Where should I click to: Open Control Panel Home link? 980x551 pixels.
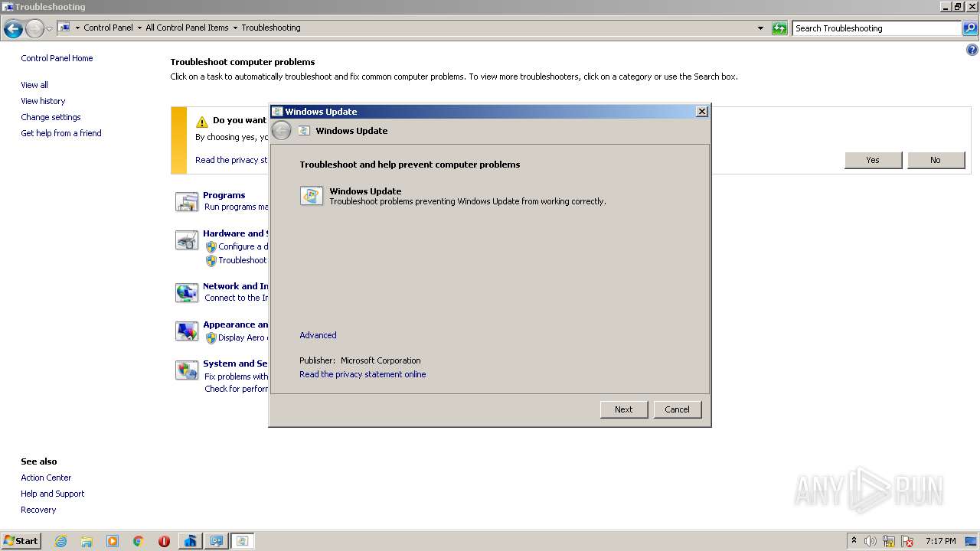tap(57, 58)
